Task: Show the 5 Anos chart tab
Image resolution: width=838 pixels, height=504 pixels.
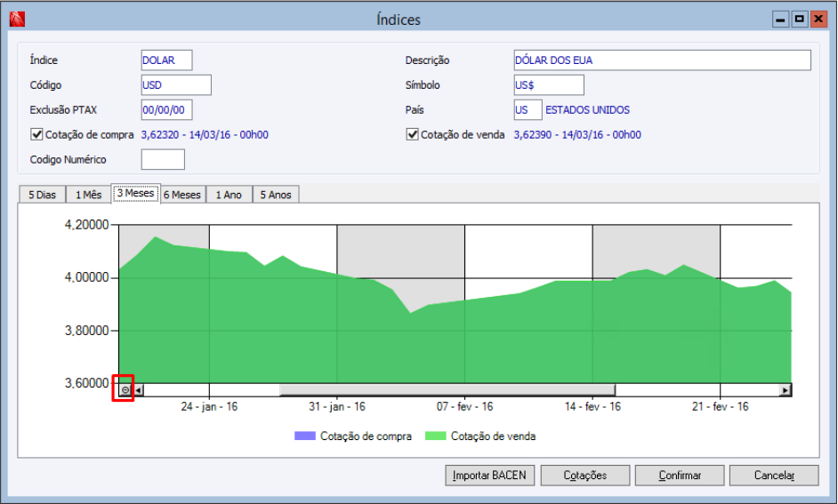Action: tap(275, 195)
